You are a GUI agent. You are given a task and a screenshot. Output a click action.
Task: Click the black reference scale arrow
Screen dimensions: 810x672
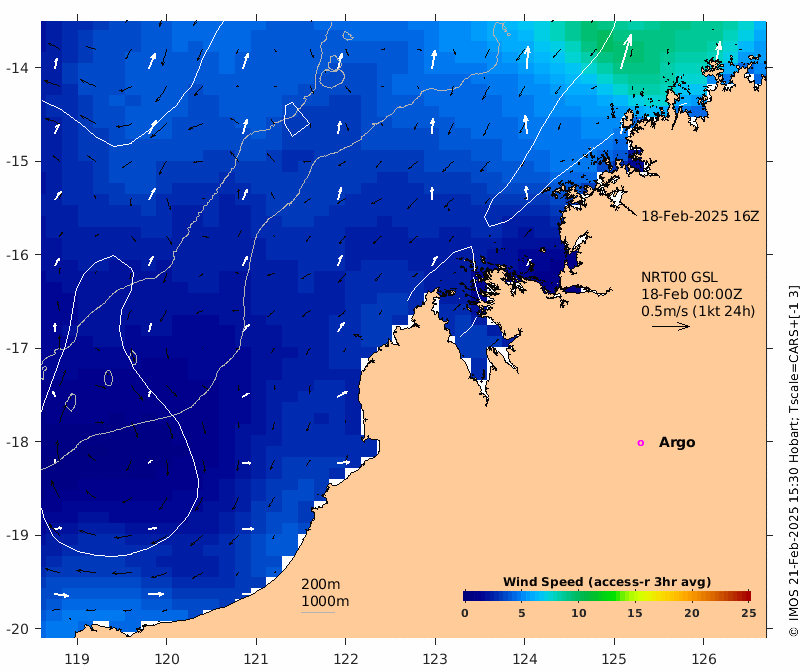pos(671,326)
